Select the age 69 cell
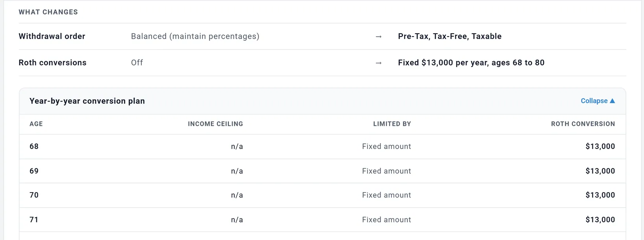Image resolution: width=644 pixels, height=240 pixels. pyautogui.click(x=34, y=171)
